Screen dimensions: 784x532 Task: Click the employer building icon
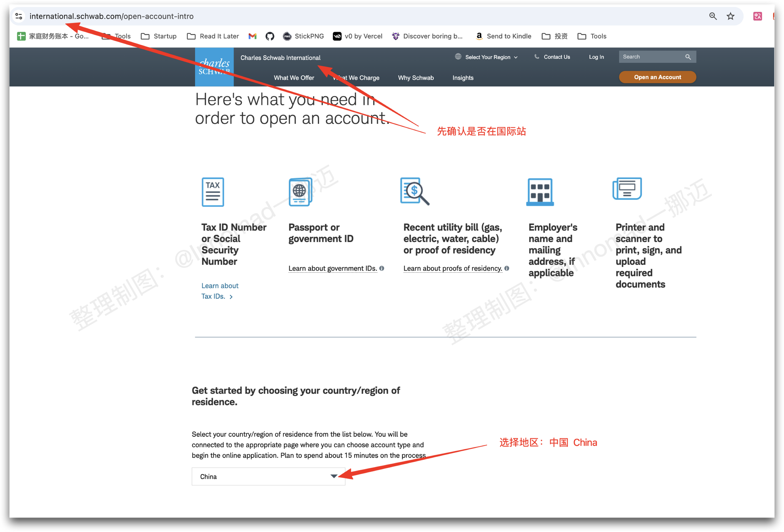click(540, 192)
